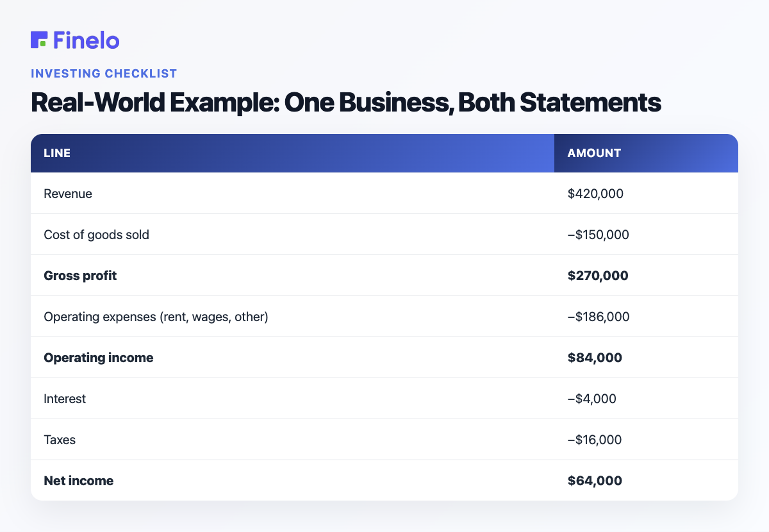Select the Operating expenses row label
769x532 pixels.
pos(156,317)
